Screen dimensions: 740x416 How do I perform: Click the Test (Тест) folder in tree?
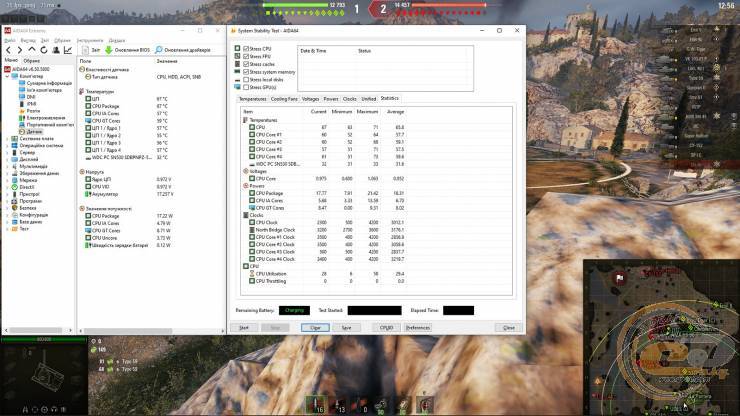(20, 229)
